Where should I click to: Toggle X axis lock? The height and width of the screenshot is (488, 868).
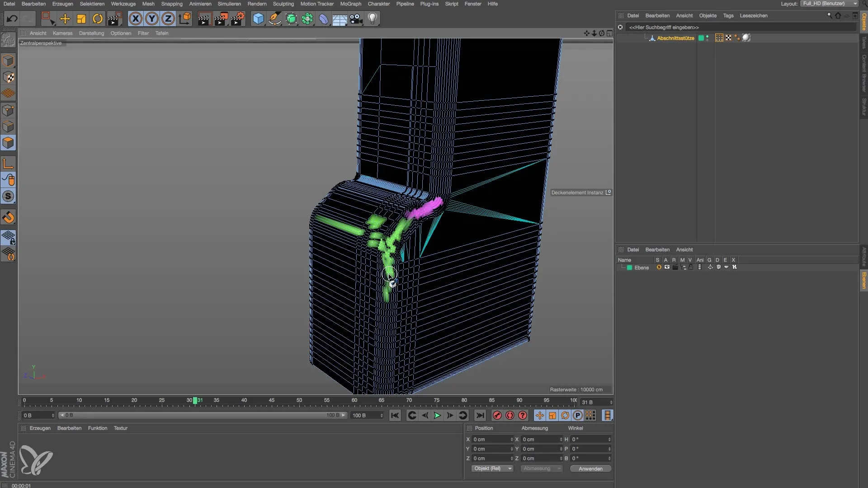point(135,19)
